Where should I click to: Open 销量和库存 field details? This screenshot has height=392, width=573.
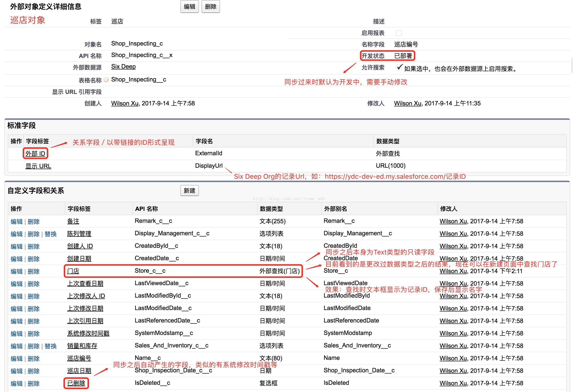tap(82, 346)
